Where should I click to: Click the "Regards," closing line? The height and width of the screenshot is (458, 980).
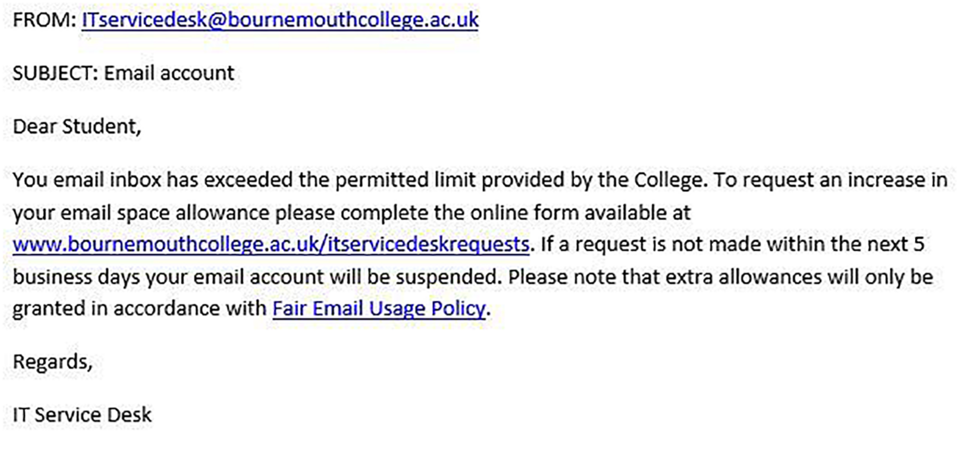click(53, 361)
